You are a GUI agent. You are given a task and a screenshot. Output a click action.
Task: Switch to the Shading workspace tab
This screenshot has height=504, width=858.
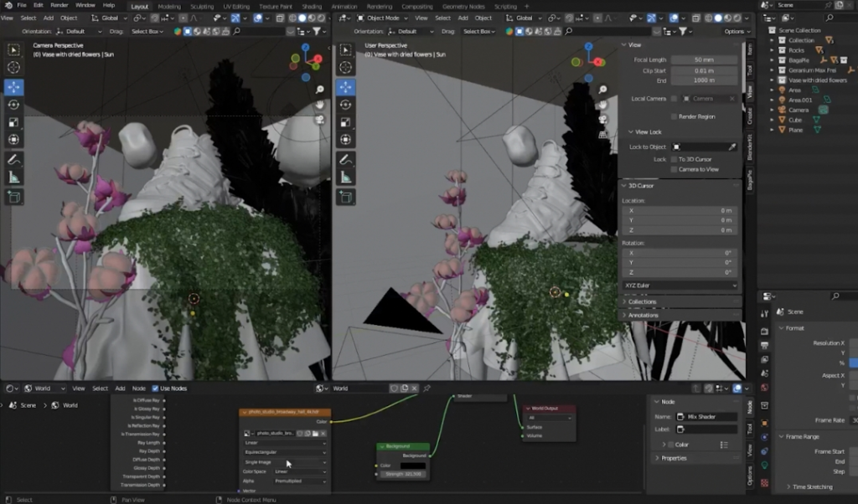click(312, 7)
